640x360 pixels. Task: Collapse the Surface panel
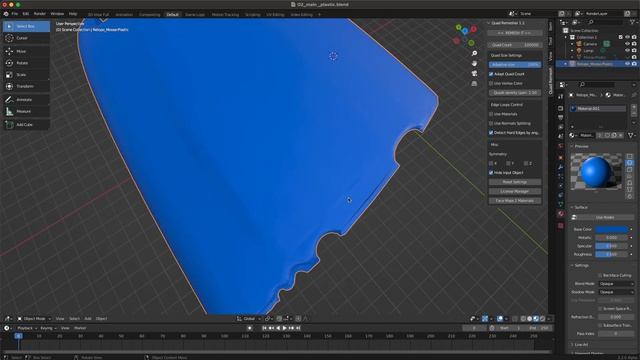572,207
